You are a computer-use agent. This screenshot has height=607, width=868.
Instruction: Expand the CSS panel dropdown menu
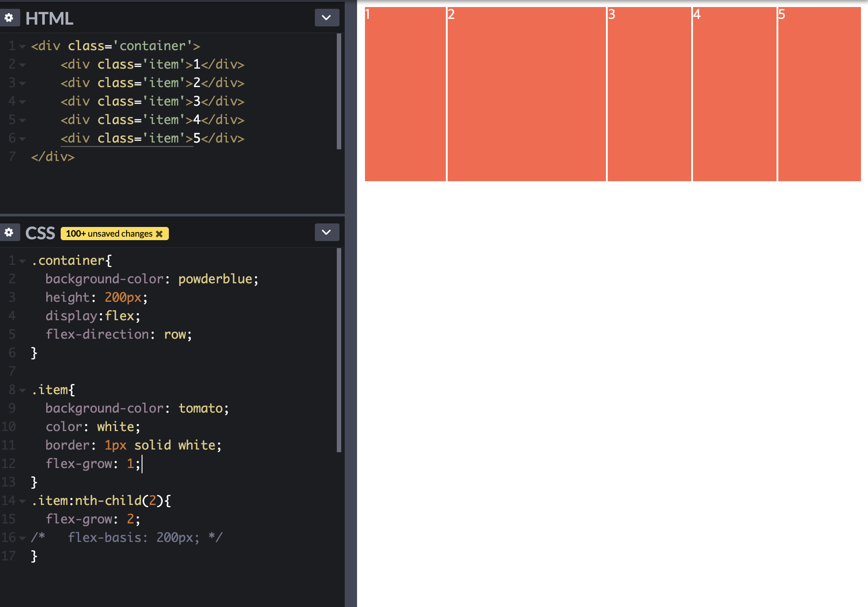tap(326, 233)
